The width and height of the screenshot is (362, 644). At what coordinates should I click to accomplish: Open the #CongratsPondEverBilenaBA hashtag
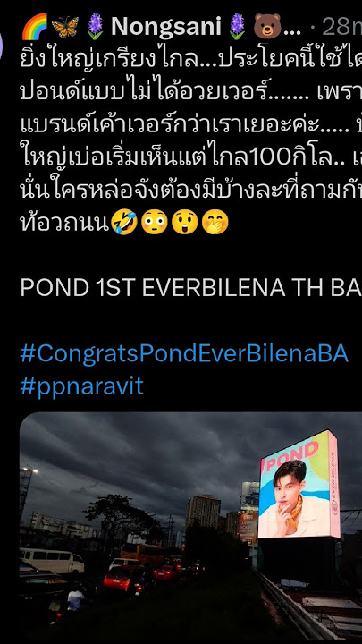coord(184,354)
